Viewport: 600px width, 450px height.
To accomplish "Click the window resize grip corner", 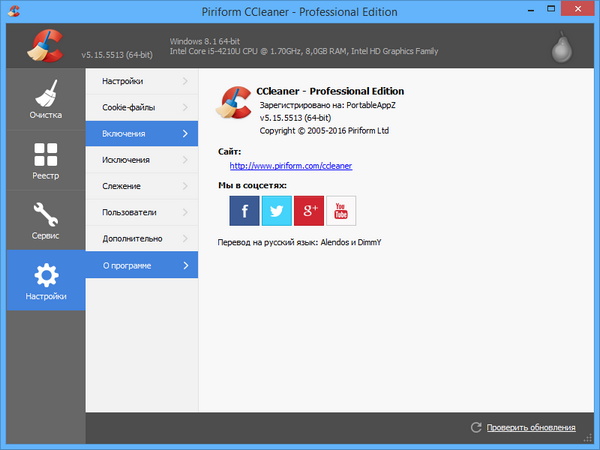I will click(587, 438).
